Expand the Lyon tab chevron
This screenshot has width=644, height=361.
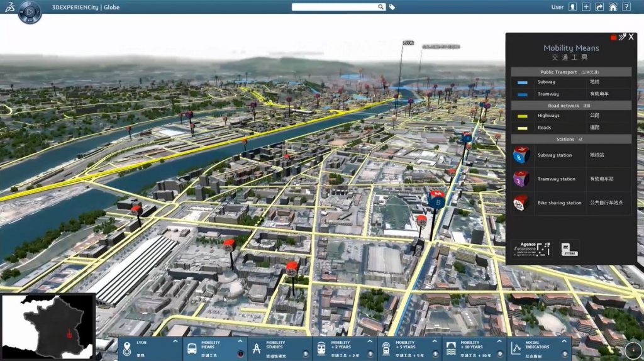tap(175, 342)
